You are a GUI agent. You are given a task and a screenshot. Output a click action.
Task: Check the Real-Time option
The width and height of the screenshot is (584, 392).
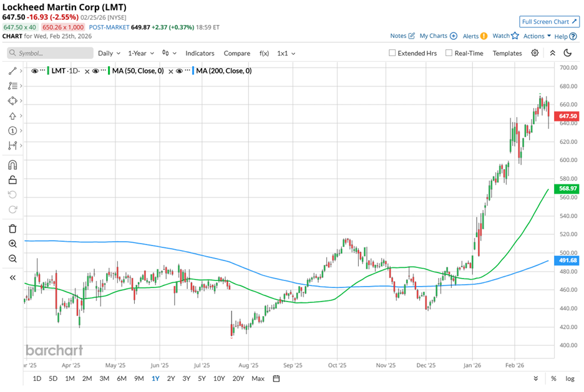click(x=449, y=54)
